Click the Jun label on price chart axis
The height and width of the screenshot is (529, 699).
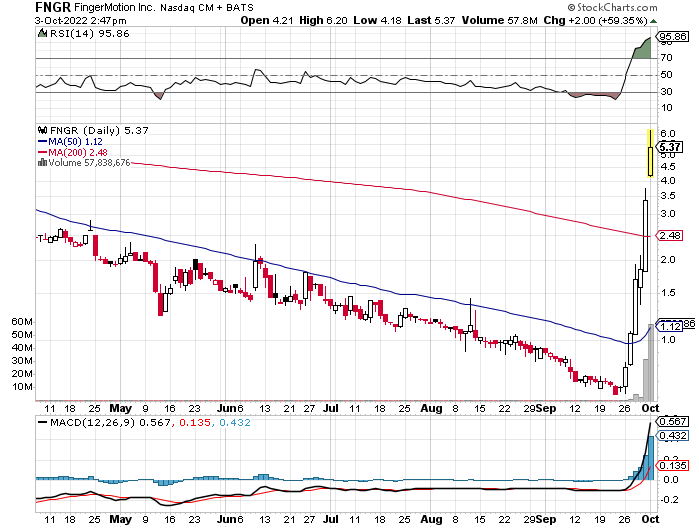pos(227,408)
